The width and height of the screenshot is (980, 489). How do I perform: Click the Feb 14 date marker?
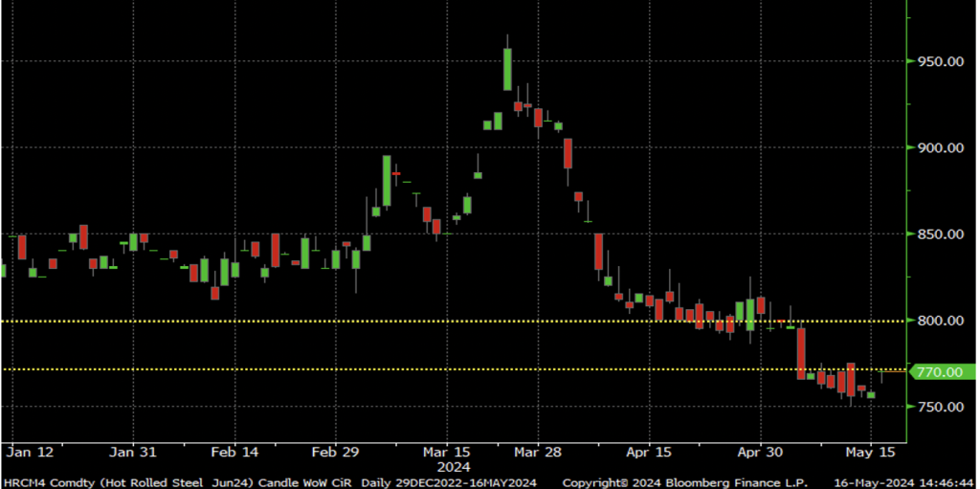point(234,451)
